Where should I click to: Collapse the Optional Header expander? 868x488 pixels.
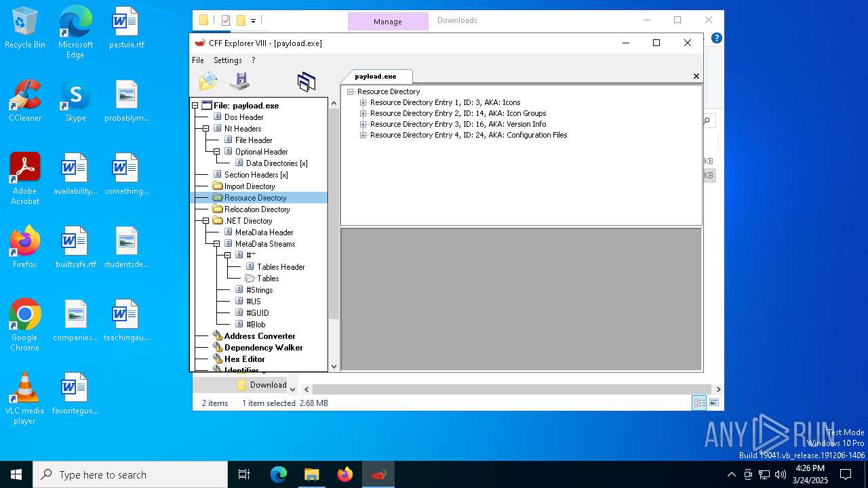[216, 152]
